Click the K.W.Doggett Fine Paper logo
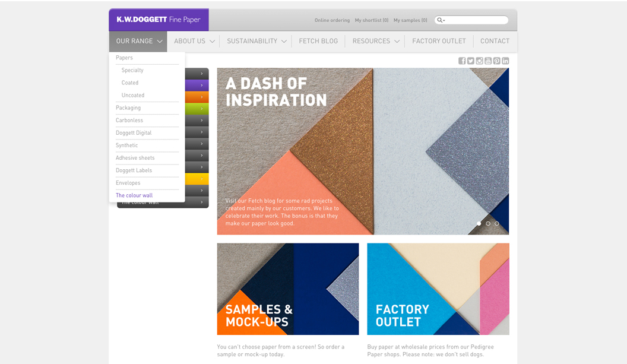This screenshot has width=627, height=364. click(159, 20)
